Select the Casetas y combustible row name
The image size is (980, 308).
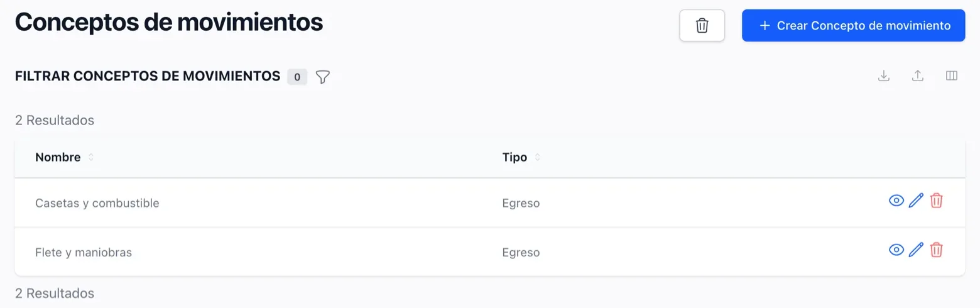(97, 203)
